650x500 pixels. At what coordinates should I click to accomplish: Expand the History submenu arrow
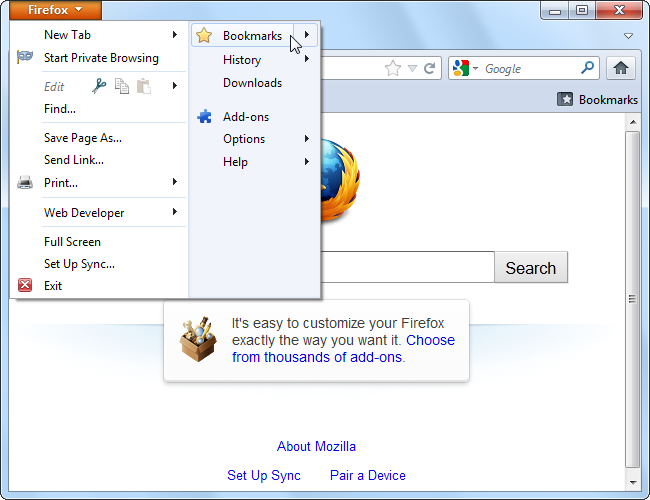pyautogui.click(x=307, y=59)
